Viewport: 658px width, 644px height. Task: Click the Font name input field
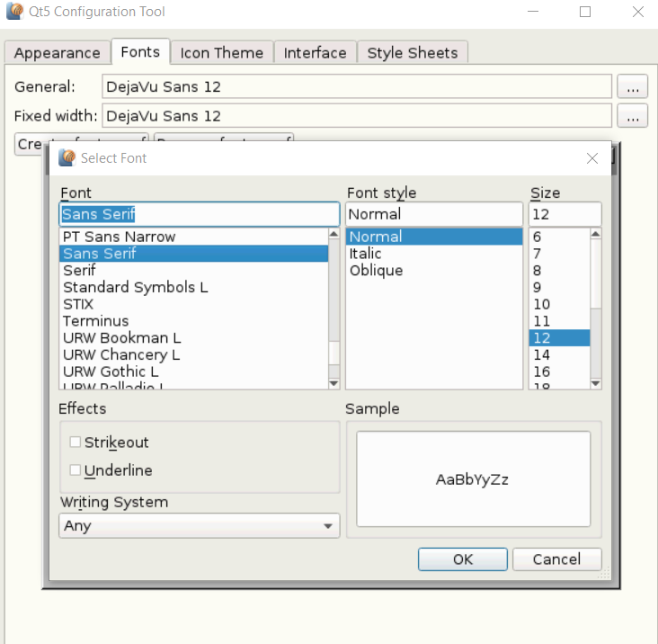[199, 214]
